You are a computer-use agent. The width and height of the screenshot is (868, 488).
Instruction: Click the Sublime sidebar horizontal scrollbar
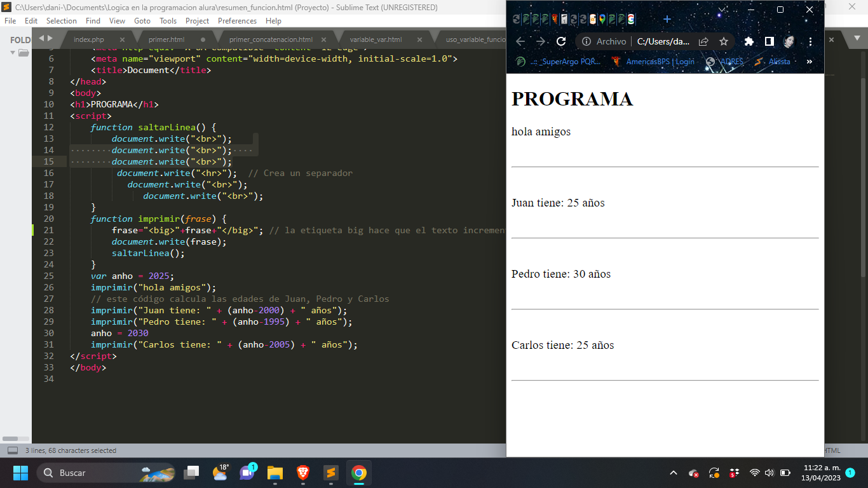click(x=10, y=438)
